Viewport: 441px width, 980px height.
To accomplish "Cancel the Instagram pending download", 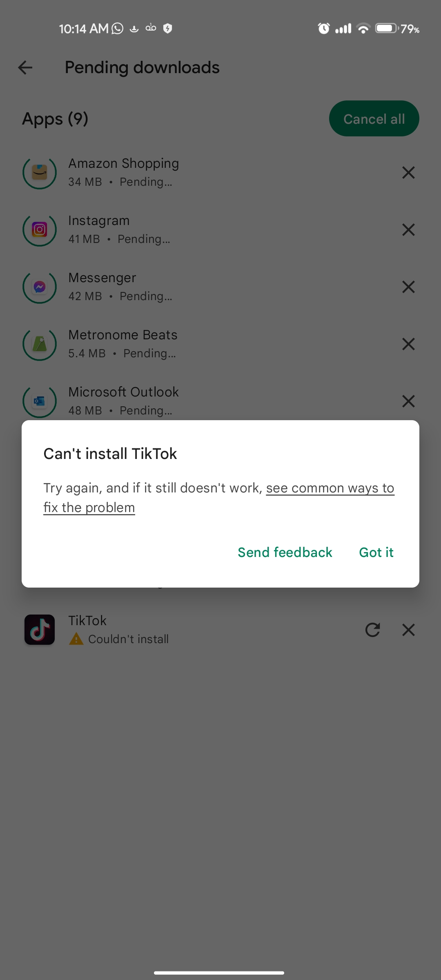I will 408,229.
